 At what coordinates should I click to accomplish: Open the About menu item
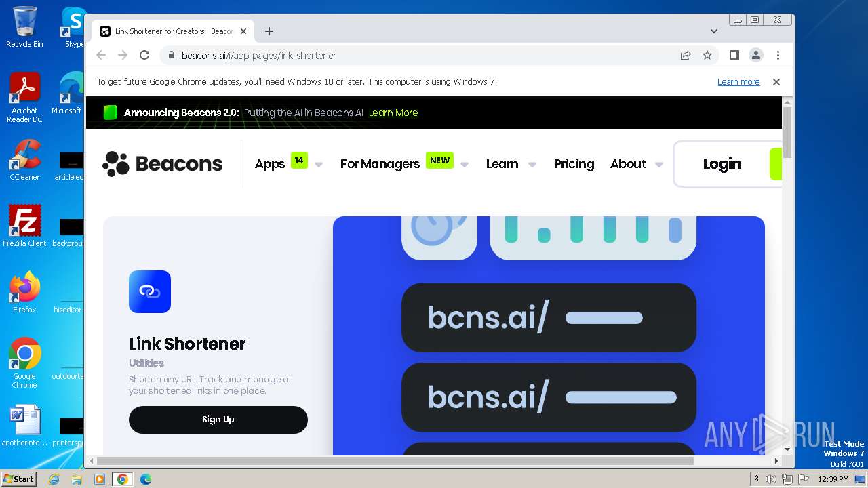point(628,164)
